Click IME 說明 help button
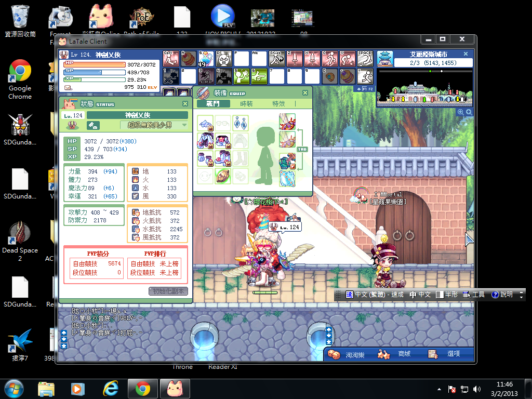The height and width of the screenshot is (399, 532). [x=502, y=295]
